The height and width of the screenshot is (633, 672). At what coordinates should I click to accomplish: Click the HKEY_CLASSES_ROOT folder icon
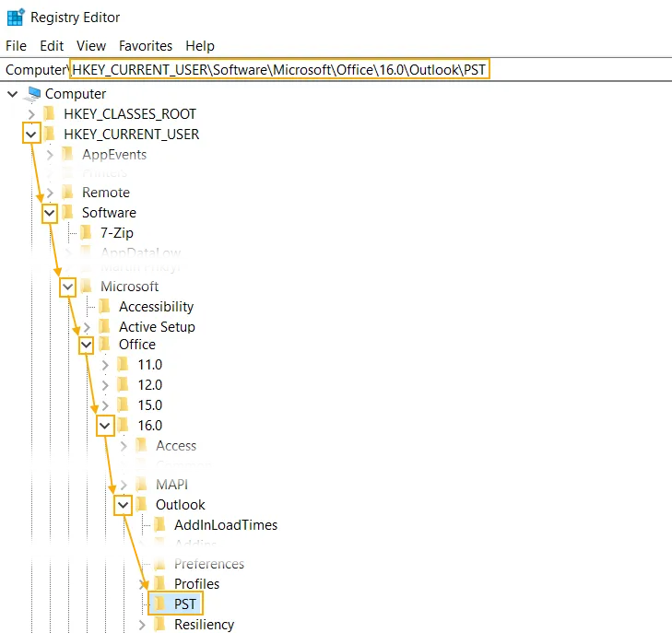click(49, 114)
